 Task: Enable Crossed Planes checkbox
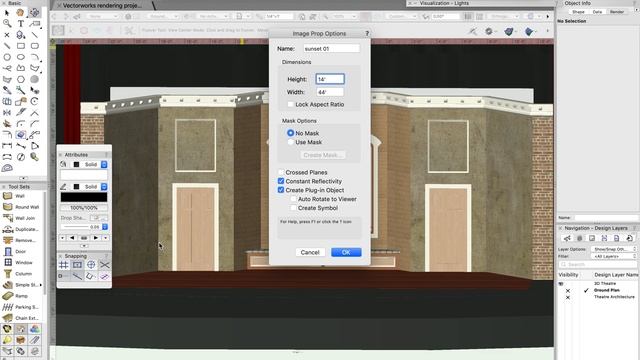click(281, 172)
